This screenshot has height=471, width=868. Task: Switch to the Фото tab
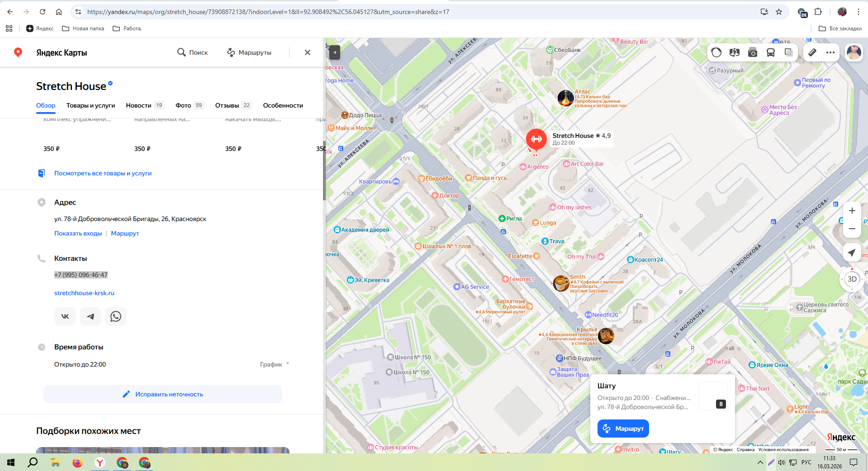click(190, 105)
